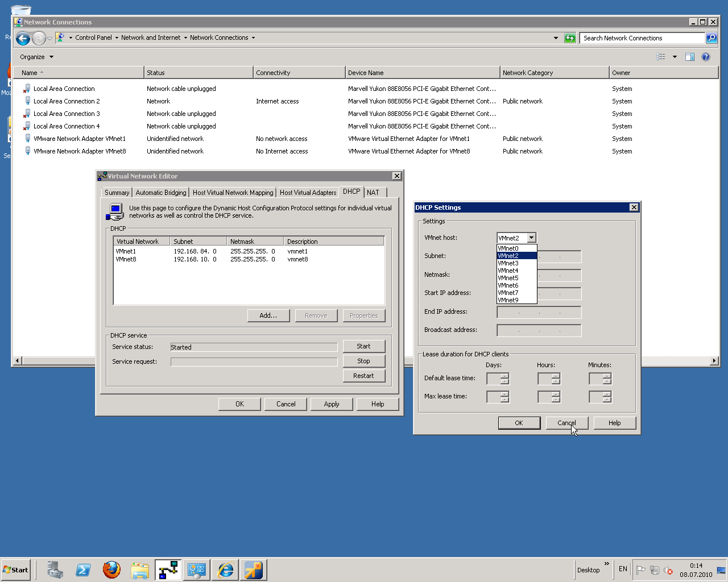The image size is (728, 582).
Task: Expand the view options dropdown arrow
Action: [x=675, y=57]
